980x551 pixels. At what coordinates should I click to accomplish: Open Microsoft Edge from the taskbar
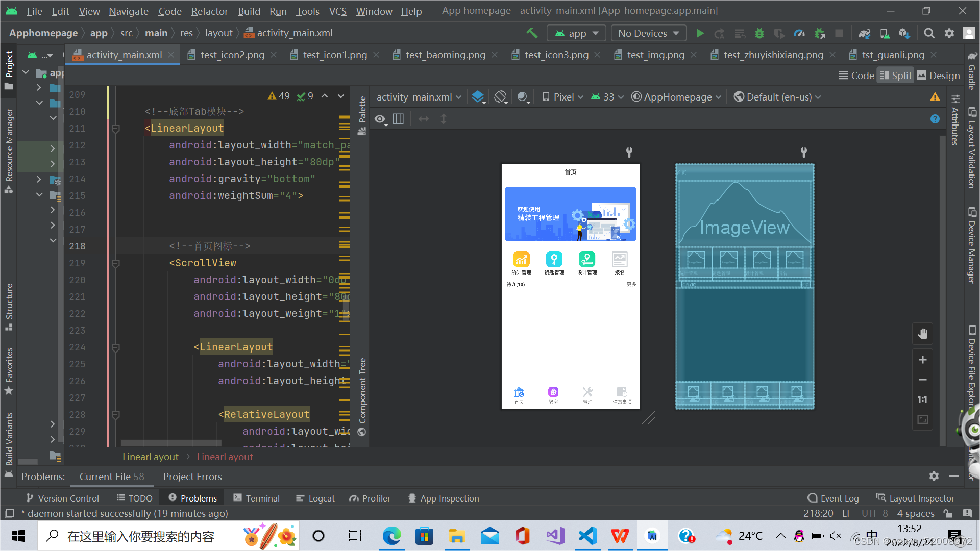click(x=392, y=536)
